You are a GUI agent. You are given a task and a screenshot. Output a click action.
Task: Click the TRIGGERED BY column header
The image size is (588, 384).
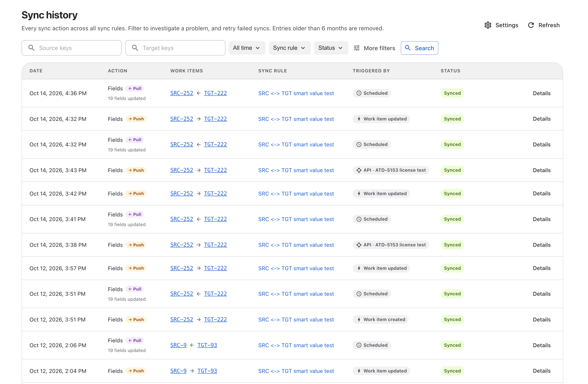371,71
